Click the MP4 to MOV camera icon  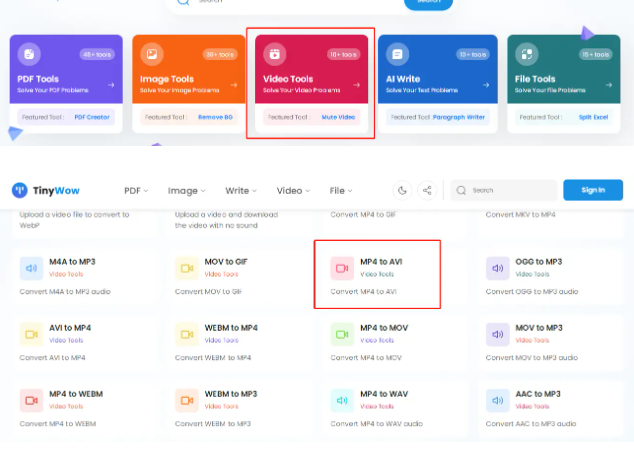click(x=342, y=334)
